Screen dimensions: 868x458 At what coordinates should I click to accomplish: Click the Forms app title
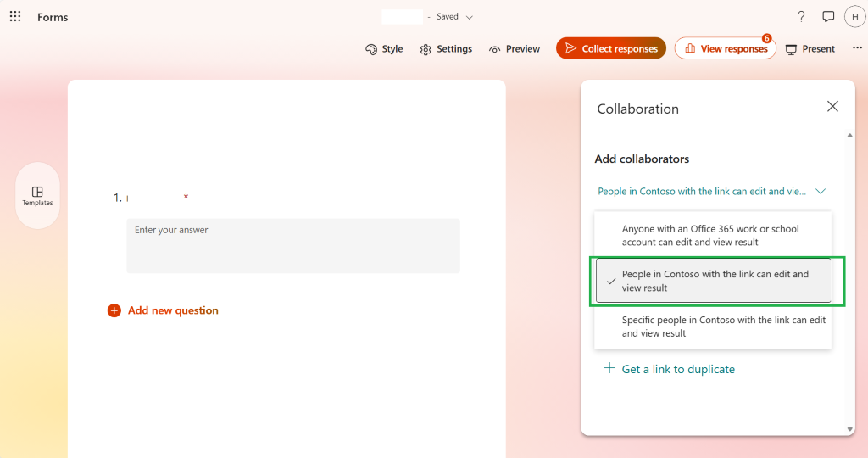coord(53,17)
